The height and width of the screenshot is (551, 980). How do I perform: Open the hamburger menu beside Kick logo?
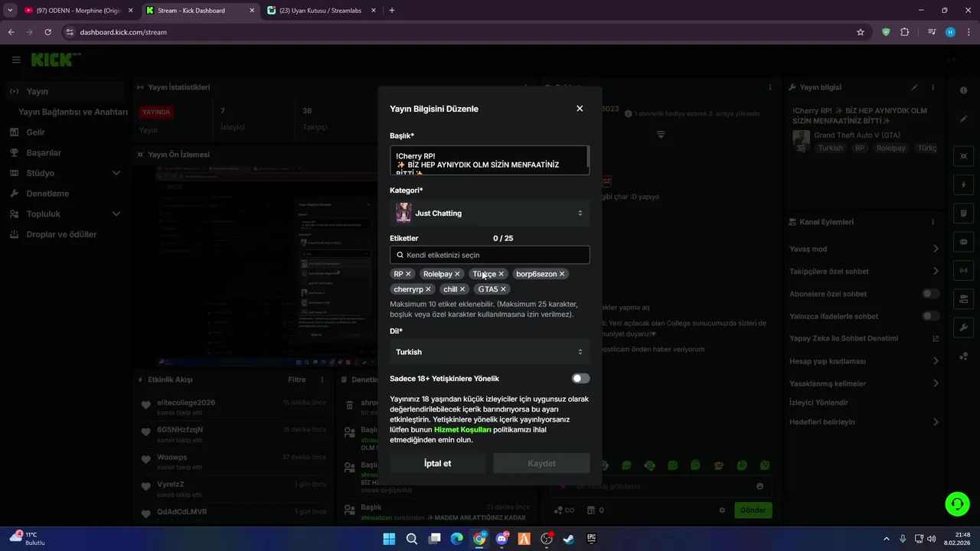click(x=16, y=60)
